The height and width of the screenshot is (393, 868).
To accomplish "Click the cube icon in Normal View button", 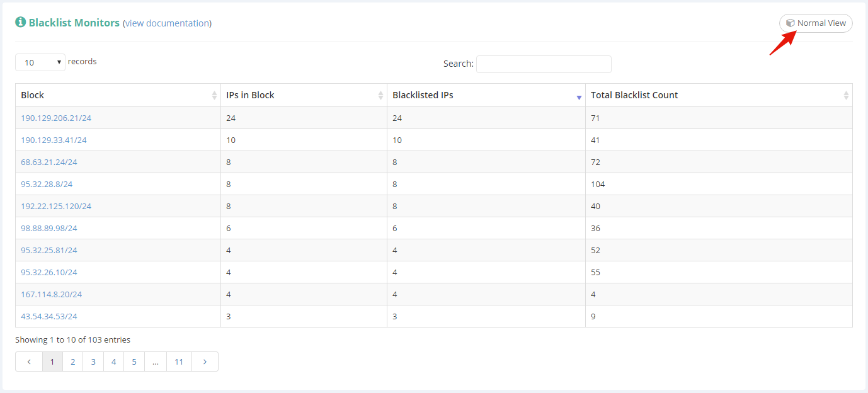I will click(790, 23).
